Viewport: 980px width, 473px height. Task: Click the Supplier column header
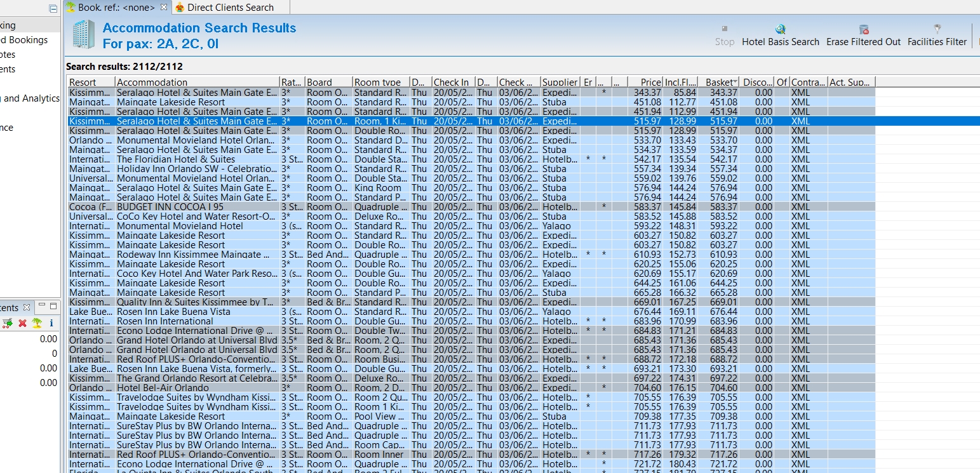[x=560, y=82]
